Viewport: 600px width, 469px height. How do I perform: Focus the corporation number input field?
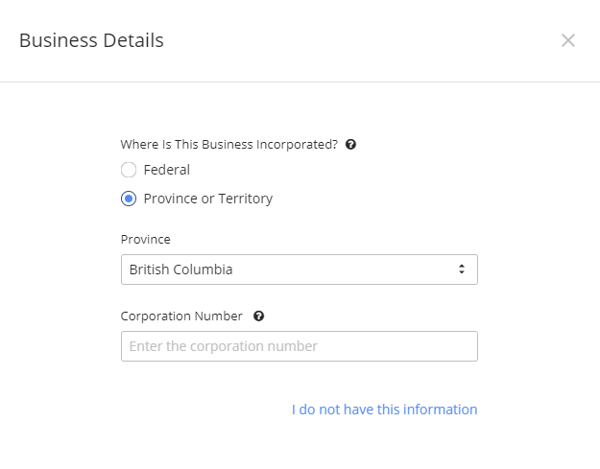(299, 346)
